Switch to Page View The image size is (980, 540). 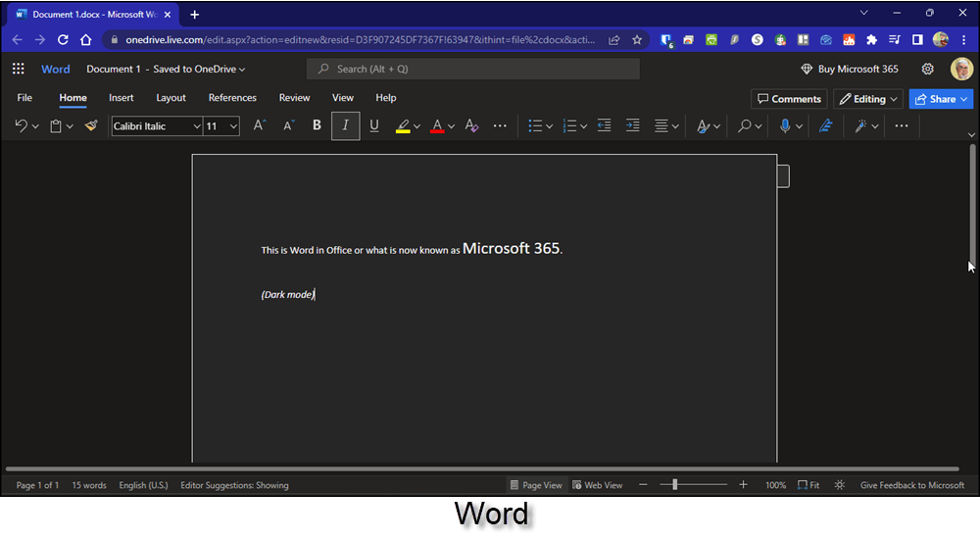click(x=536, y=485)
